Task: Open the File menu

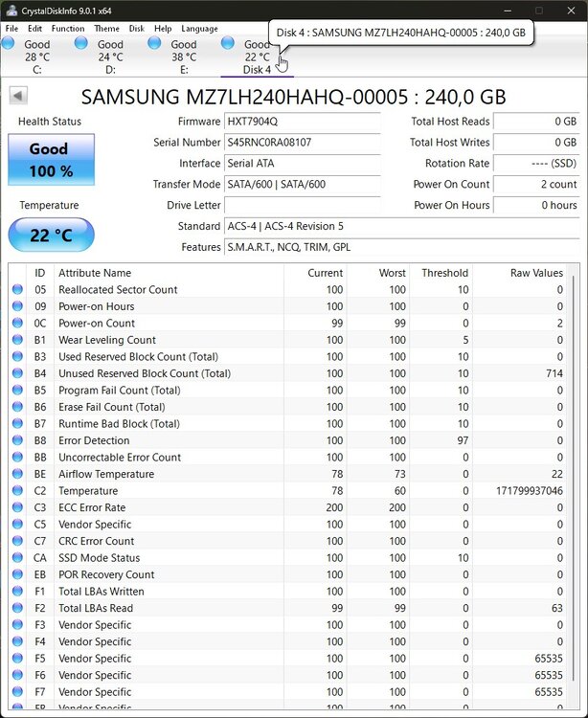Action: (11, 29)
